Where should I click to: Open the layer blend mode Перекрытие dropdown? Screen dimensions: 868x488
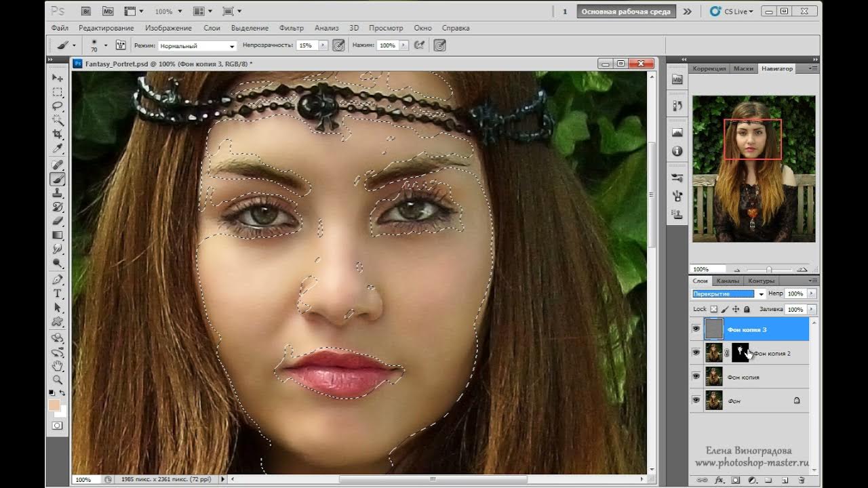[729, 294]
